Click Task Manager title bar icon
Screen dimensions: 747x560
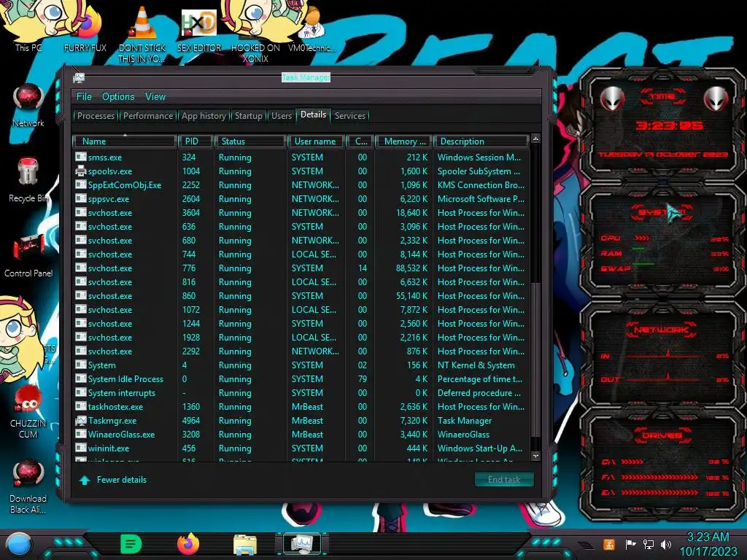(x=79, y=77)
